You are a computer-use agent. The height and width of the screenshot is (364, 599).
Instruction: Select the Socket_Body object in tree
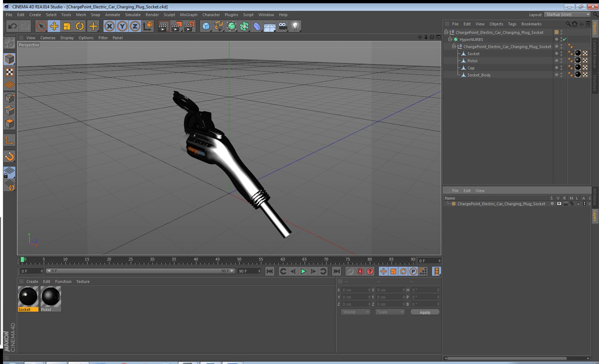click(x=479, y=75)
